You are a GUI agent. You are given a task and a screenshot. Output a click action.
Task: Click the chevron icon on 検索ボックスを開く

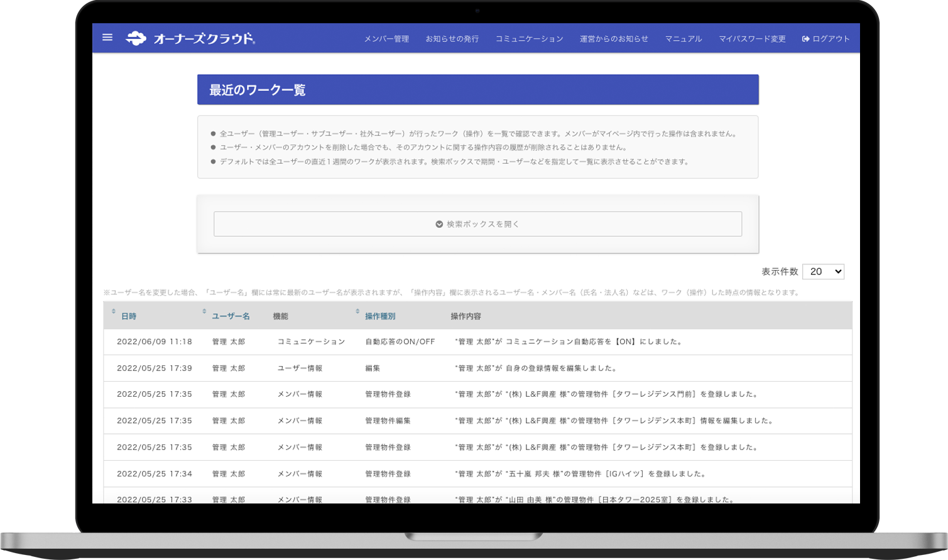click(439, 224)
